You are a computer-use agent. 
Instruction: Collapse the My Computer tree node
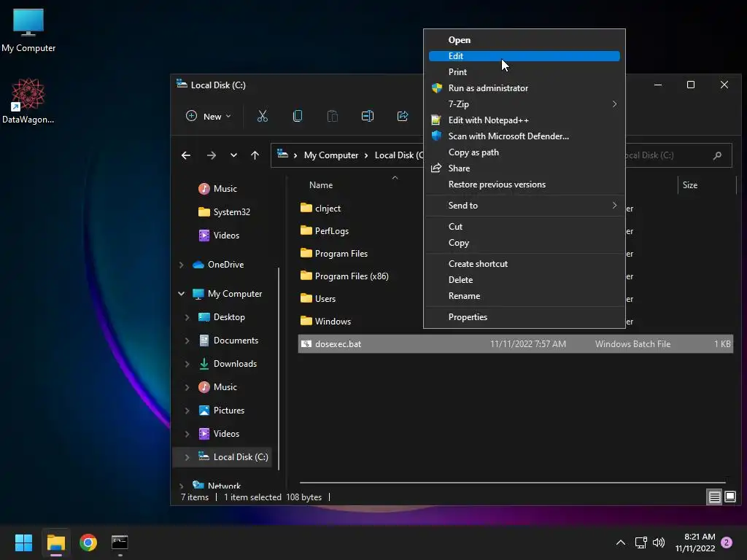pyautogui.click(x=181, y=294)
